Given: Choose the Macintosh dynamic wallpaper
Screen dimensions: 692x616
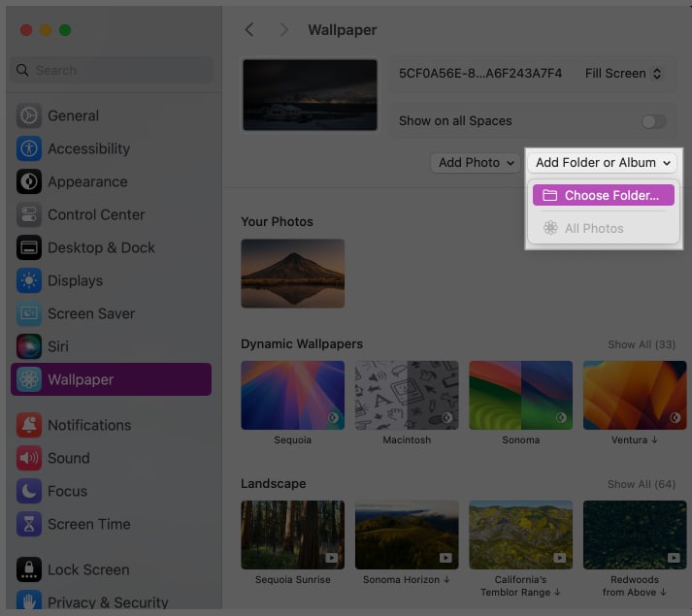Looking at the screenshot, I should click(x=407, y=396).
